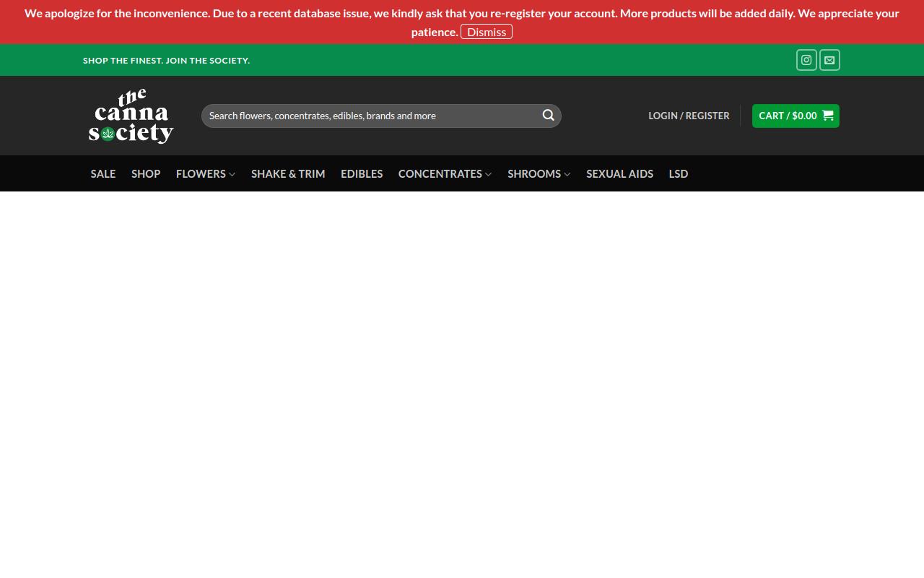Open the Concentrates menu item
924x578 pixels.
pyautogui.click(x=440, y=173)
